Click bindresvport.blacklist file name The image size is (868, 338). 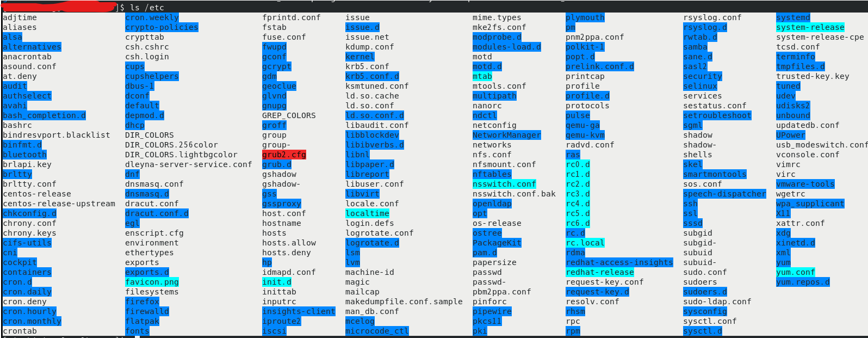pyautogui.click(x=57, y=135)
